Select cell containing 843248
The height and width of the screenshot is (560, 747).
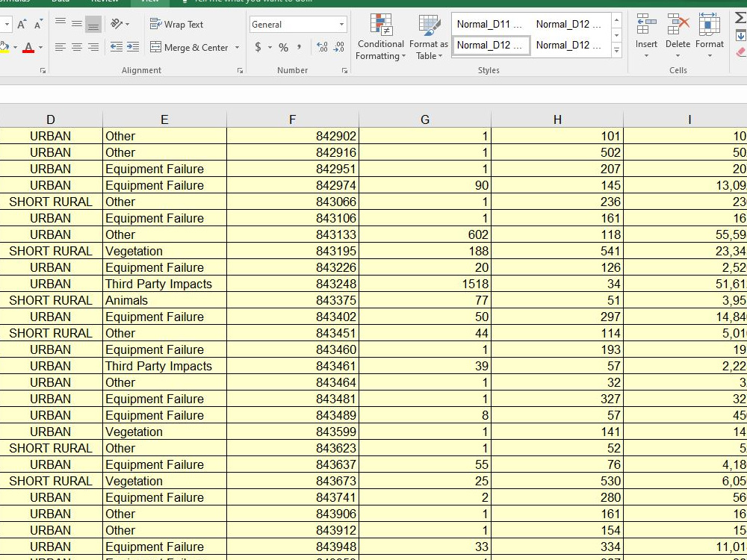pos(293,284)
